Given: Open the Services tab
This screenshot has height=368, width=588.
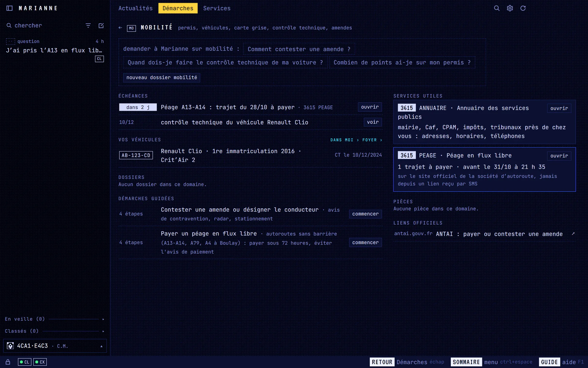Looking at the screenshot, I should pos(217,8).
